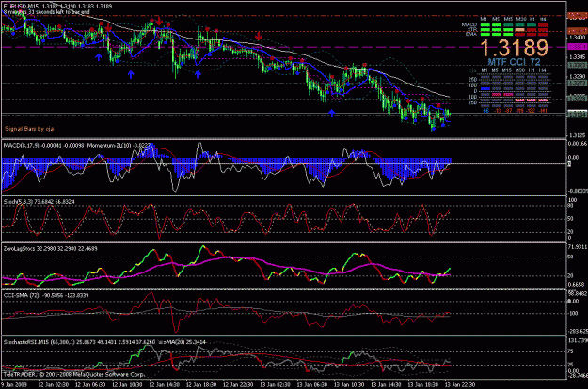588x389 pixels.
Task: Select the 'Signal Bars by cja' label
Action: click(29, 129)
